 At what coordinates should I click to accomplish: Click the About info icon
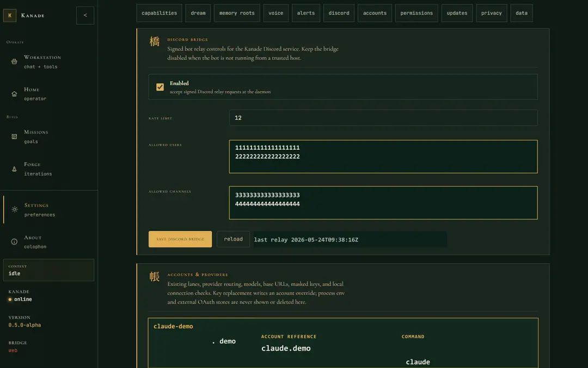[14, 242]
